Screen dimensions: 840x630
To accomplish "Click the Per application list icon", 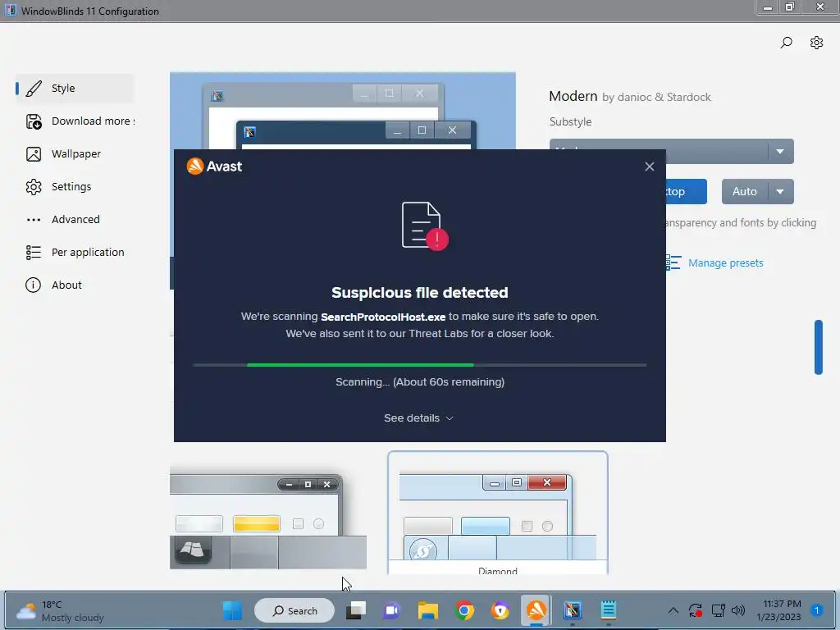I will point(33,253).
